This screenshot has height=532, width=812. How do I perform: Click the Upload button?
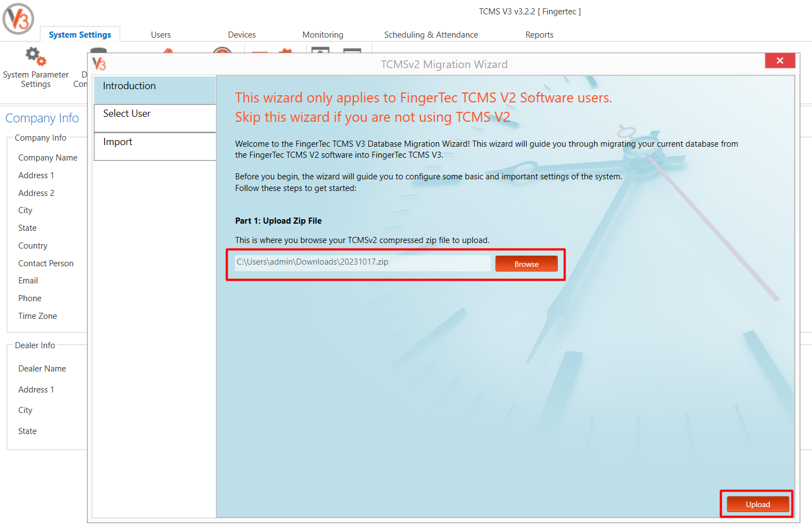(758, 504)
